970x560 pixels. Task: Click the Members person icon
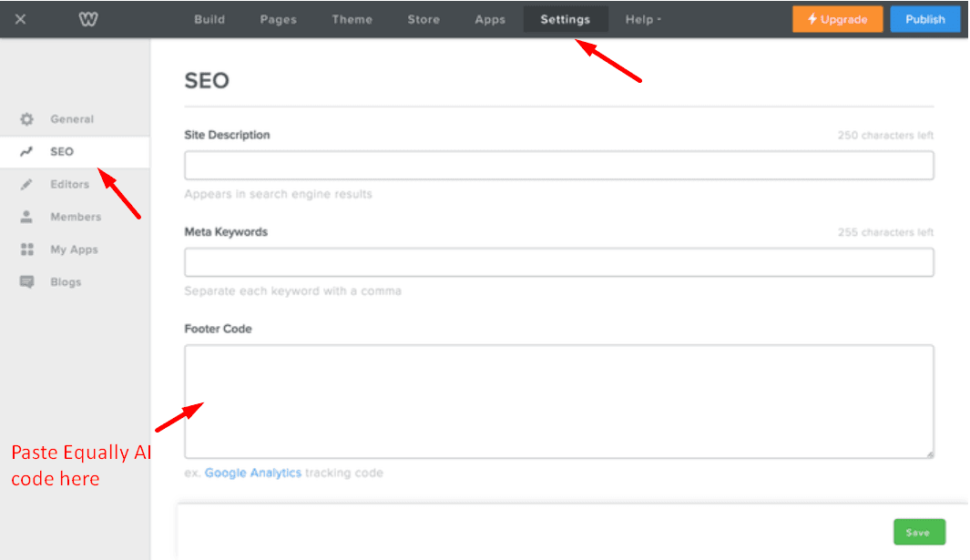(x=27, y=218)
